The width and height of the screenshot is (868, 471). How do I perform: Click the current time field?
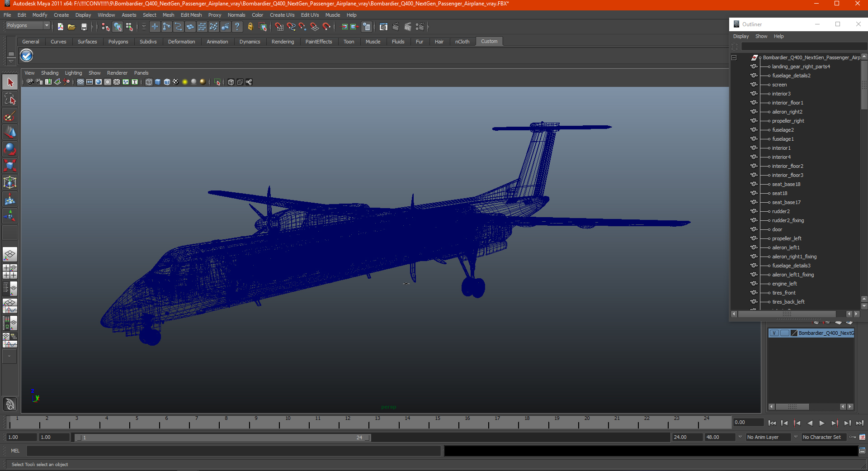point(748,422)
